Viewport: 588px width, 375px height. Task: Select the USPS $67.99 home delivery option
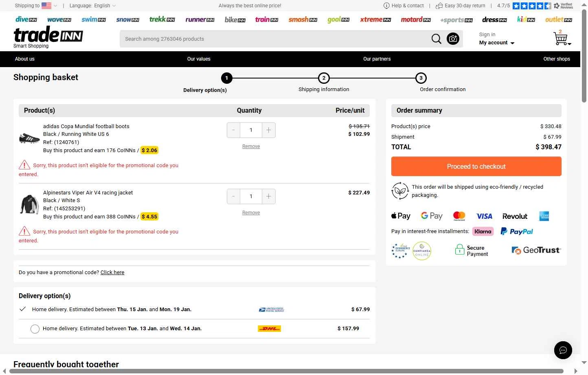[x=194, y=310]
